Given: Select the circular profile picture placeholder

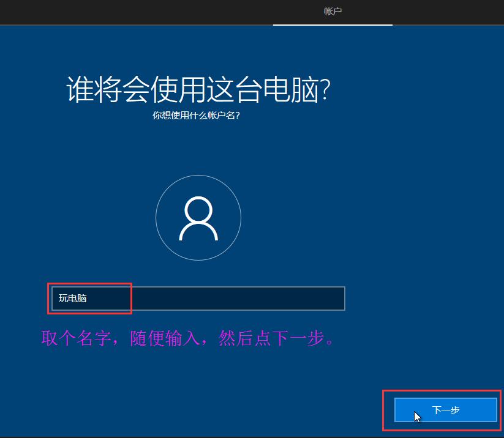Looking at the screenshot, I should coord(198,218).
